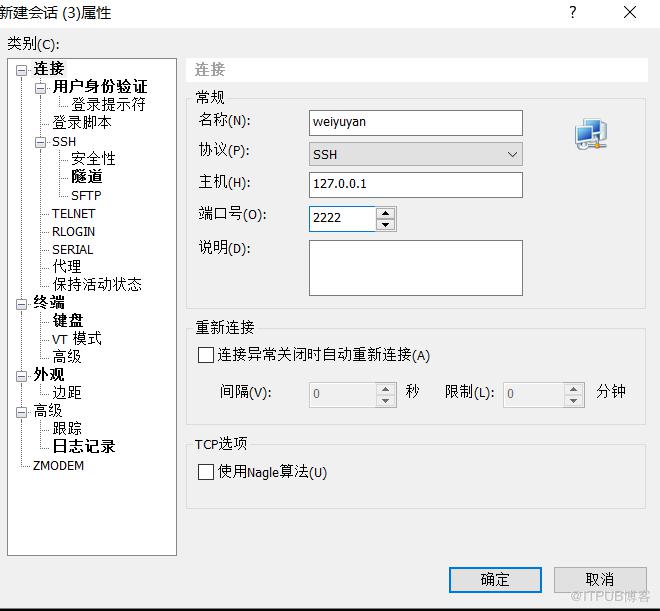660x611 pixels.
Task: Select 登录提示符 in the category tree
Action: coord(108,104)
